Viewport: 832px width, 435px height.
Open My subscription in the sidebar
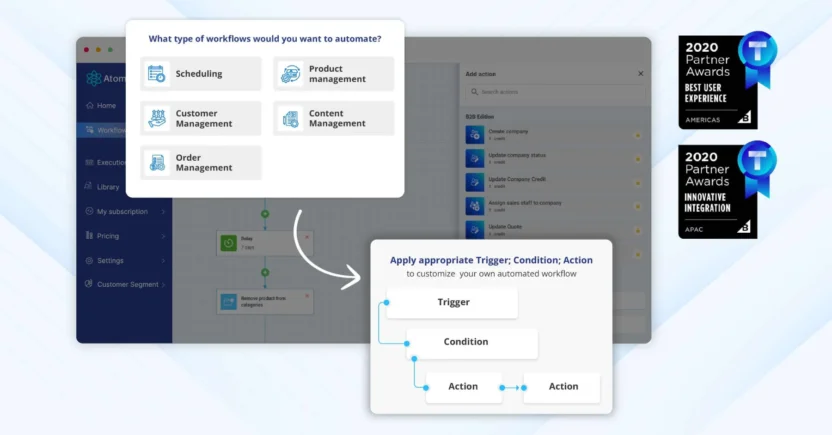(124, 211)
